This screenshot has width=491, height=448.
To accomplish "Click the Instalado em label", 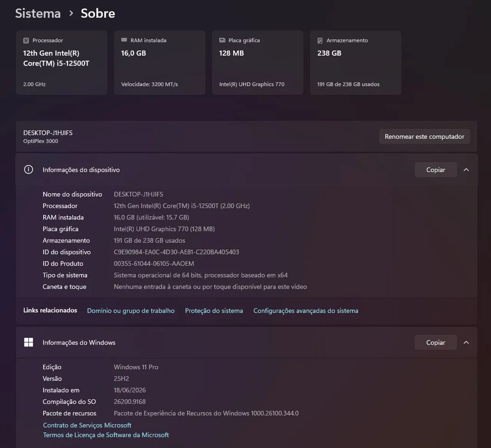I will coord(61,390).
